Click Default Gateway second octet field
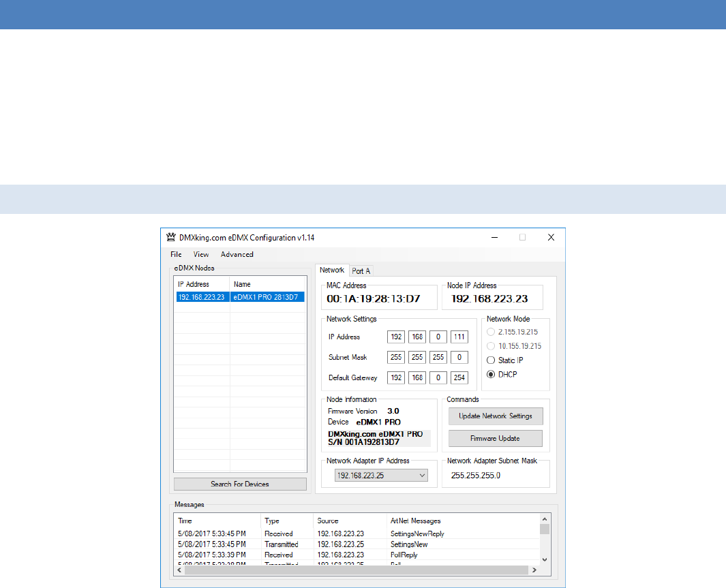 click(417, 377)
